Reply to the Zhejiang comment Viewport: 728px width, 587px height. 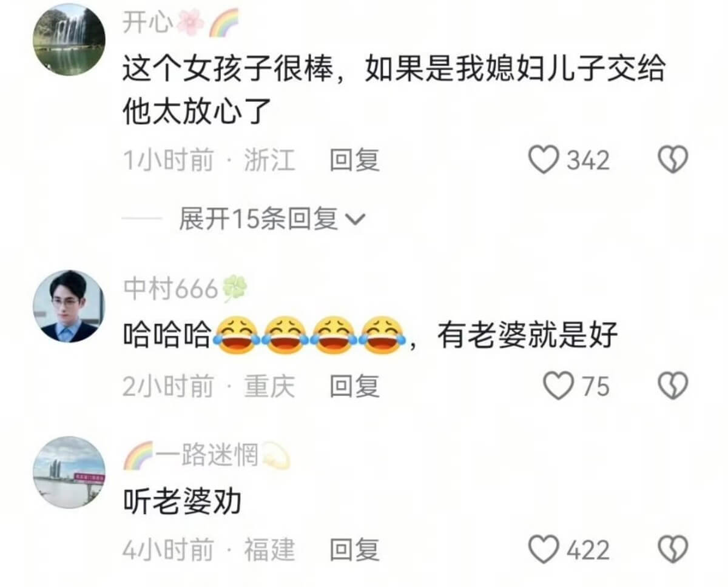[x=354, y=161]
